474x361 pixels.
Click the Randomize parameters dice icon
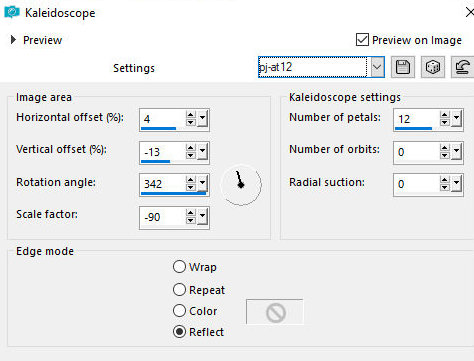(x=433, y=67)
